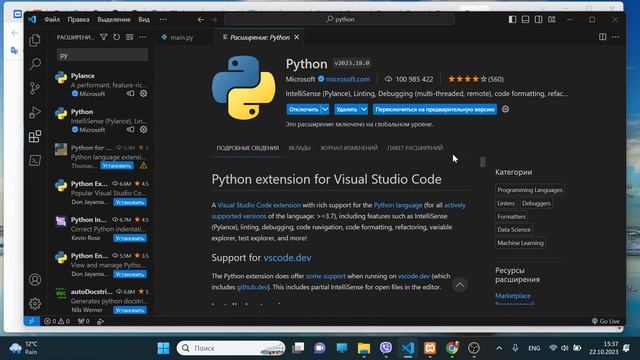640x360 pixels.
Task: Click the remote window status icon
Action: click(31, 321)
